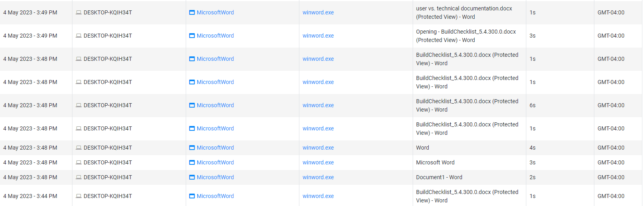
Task: Click the MicrosoftWord app icon in the Document1 - Word row
Action: 192,178
